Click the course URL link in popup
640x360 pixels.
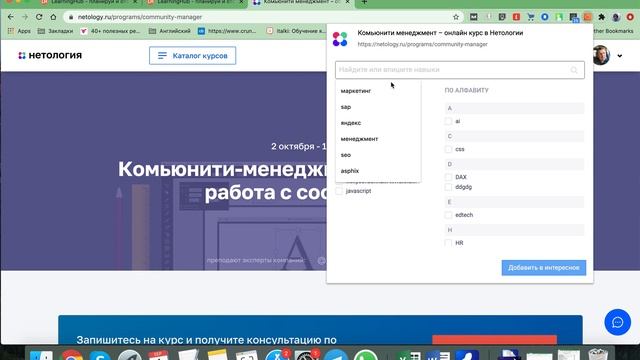pyautogui.click(x=422, y=44)
